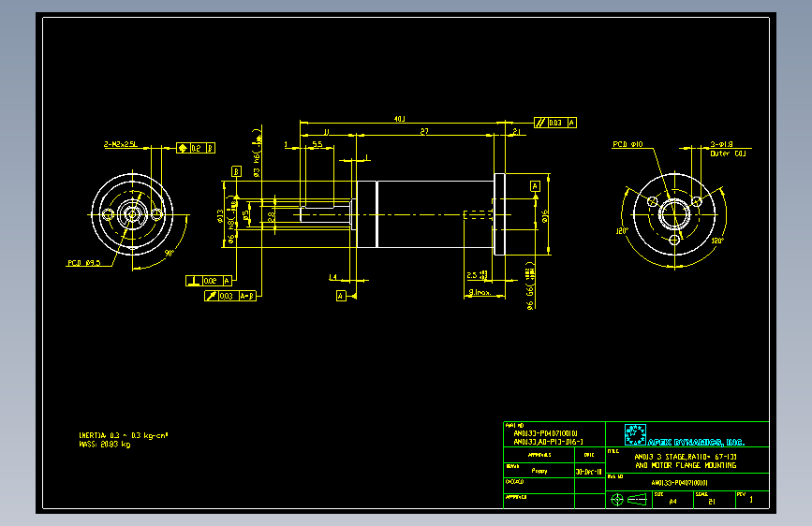Click the ø5 diameter dimension
This screenshot has height=526, width=812.
(x=246, y=213)
